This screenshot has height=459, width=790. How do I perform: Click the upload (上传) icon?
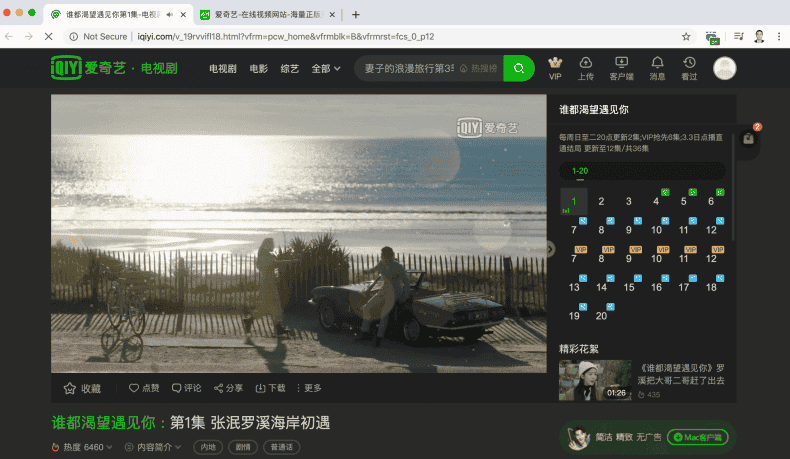pos(585,68)
